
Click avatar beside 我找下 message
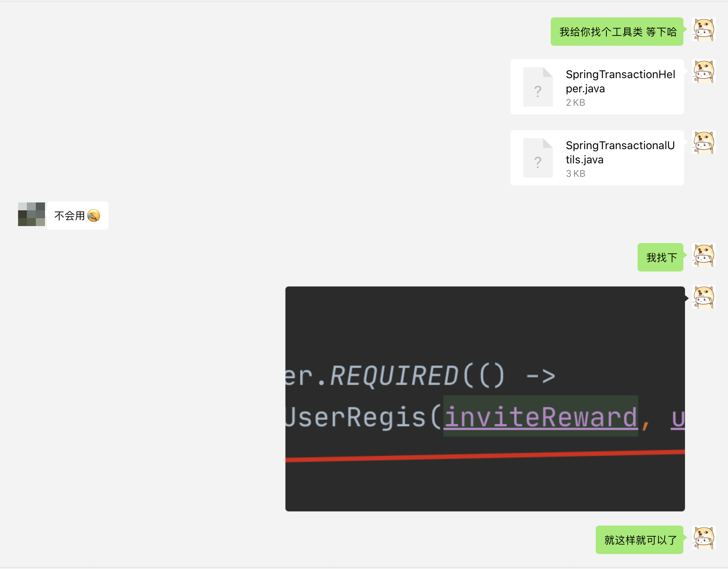pos(704,255)
